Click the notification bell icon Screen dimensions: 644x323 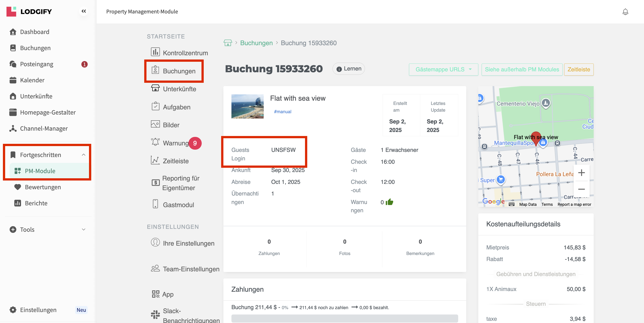pyautogui.click(x=625, y=12)
